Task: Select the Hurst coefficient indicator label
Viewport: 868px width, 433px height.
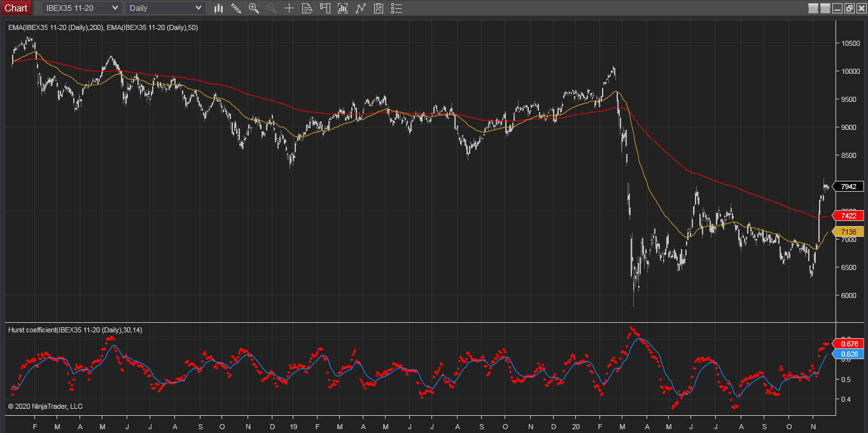Action: pyautogui.click(x=75, y=330)
